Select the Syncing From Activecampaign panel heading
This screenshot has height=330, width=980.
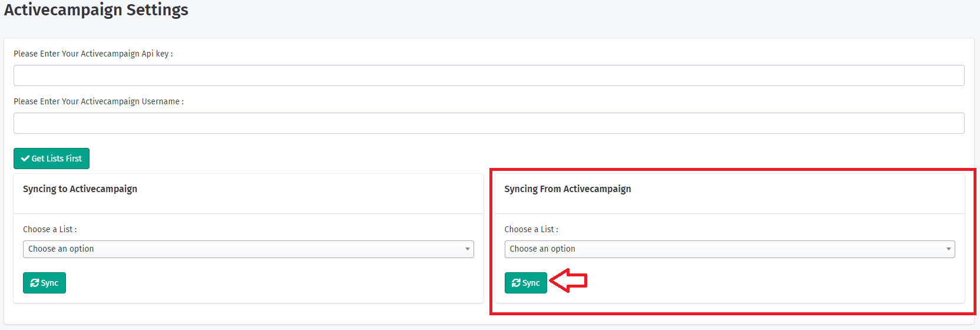pyautogui.click(x=567, y=189)
